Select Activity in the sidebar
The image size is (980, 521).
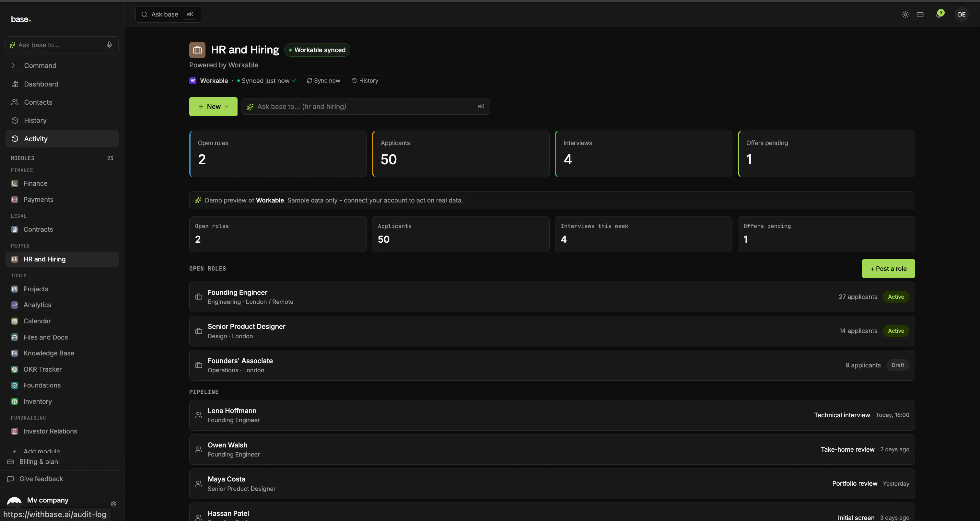(x=62, y=139)
